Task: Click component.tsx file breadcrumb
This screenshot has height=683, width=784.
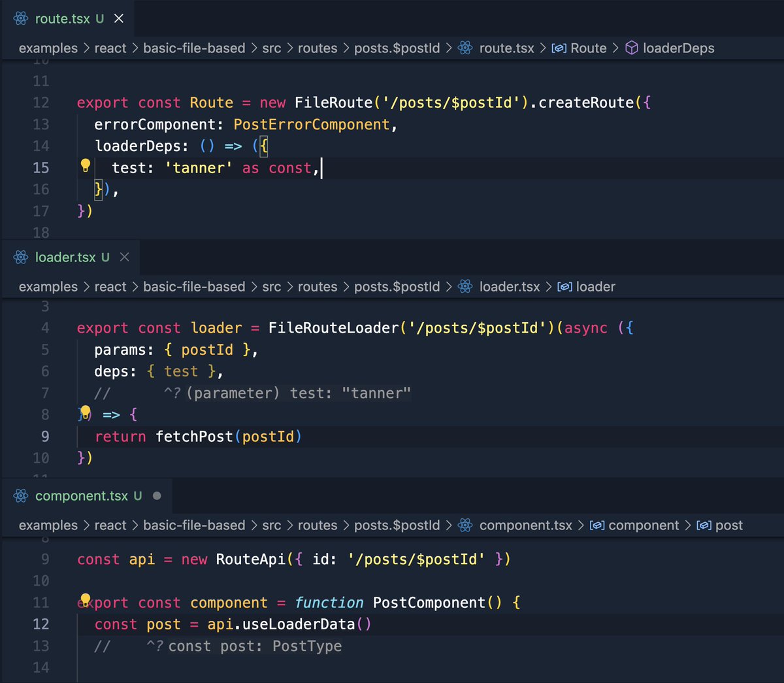Action: coord(525,525)
